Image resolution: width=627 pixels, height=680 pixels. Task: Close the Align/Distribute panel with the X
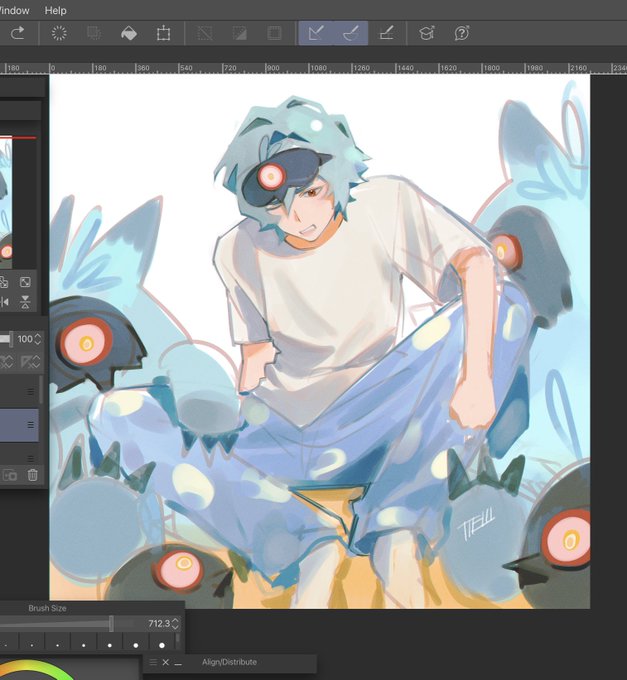tap(165, 662)
